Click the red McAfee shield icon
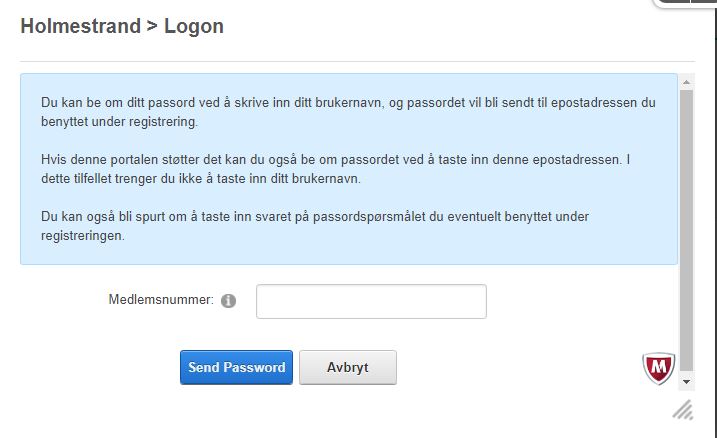This screenshot has width=717, height=438. pos(658,368)
